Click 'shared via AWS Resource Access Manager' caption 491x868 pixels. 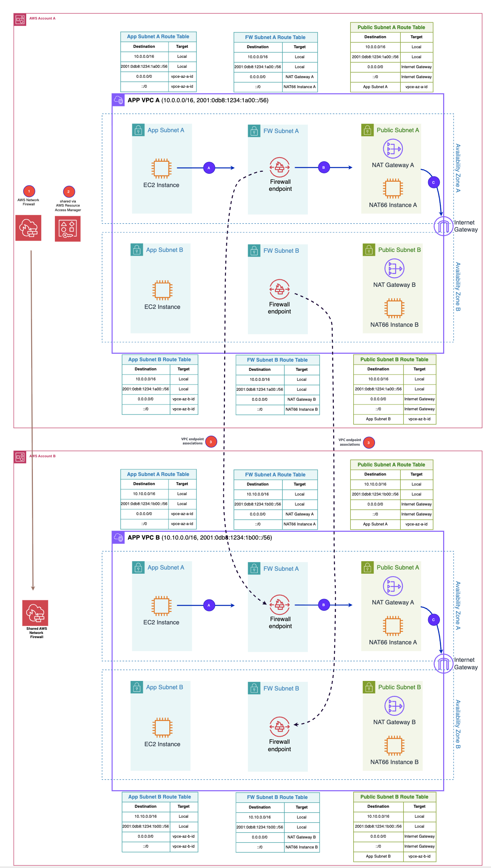tap(68, 206)
